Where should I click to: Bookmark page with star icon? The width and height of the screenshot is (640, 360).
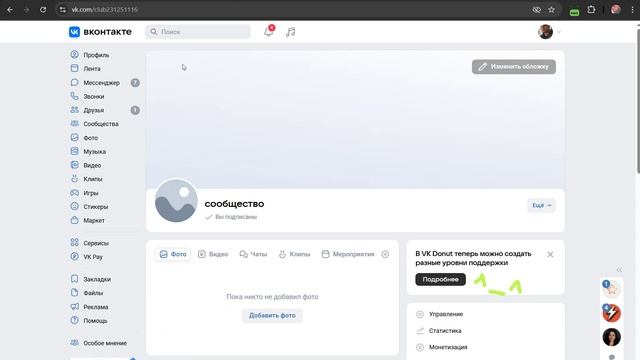pos(551,10)
